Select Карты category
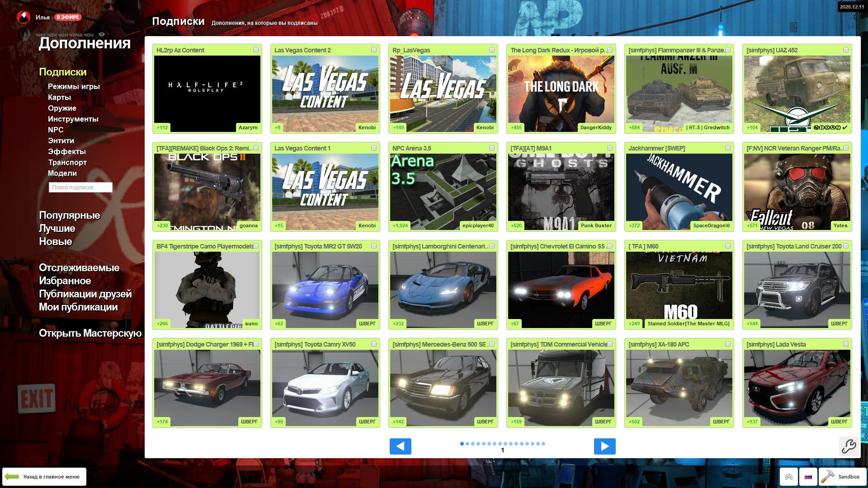 [x=59, y=97]
